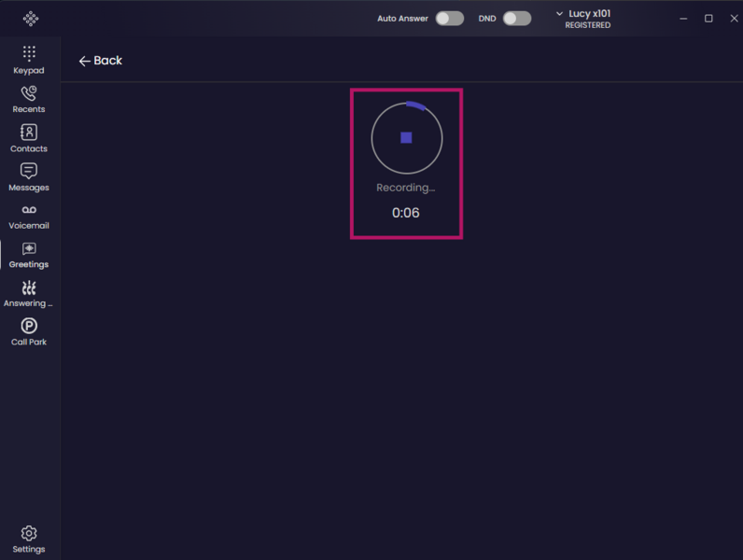
Task: Click the chevron beside Lucy x101
Action: [560, 14]
